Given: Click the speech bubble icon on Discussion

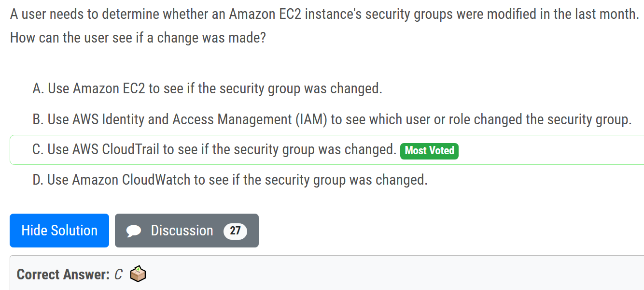Looking at the screenshot, I should 134,231.
